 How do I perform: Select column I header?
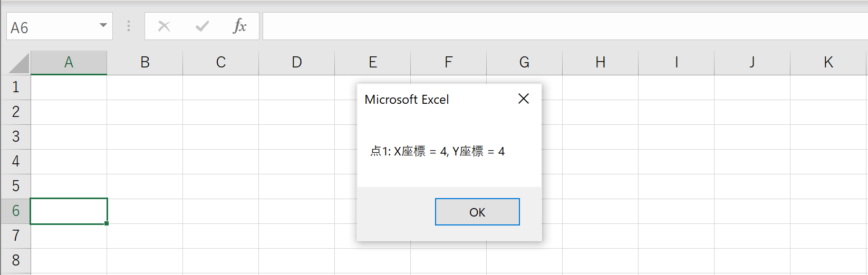coord(677,63)
